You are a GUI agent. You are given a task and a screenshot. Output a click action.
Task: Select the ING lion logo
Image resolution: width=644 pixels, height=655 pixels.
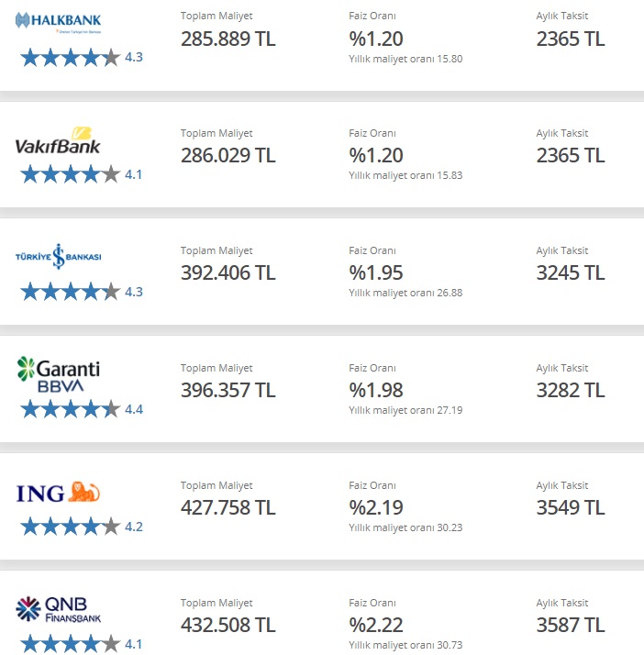[58, 492]
